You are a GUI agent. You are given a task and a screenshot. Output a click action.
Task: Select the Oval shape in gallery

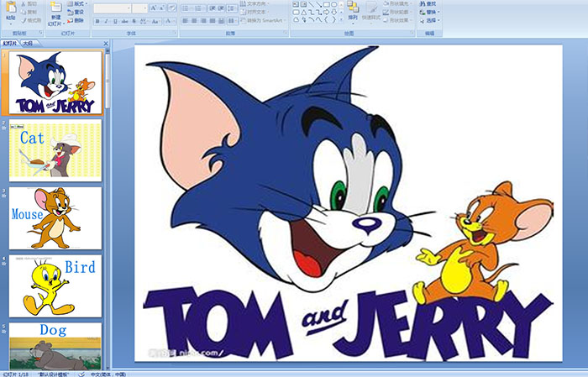(x=334, y=4)
